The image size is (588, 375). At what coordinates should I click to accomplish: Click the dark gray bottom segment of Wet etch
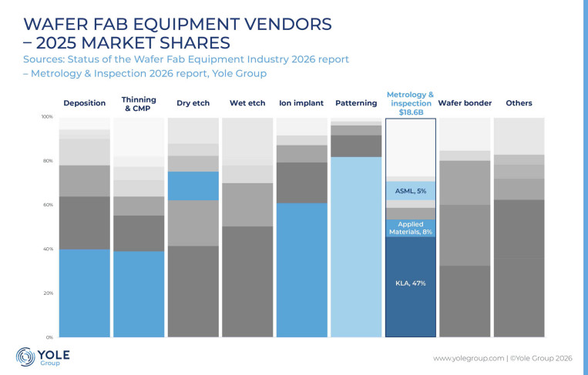click(247, 282)
